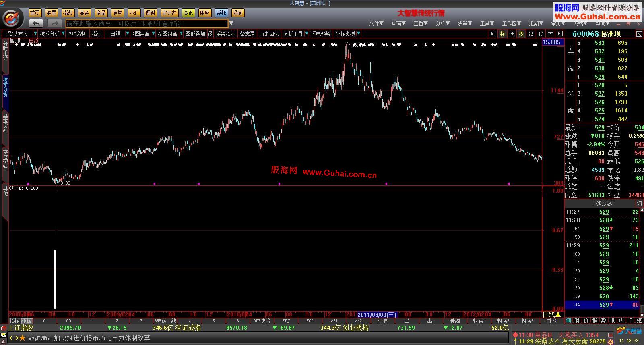Click the yellow triangle next to 日线
The width and height of the screenshot is (644, 345).
point(558,314)
